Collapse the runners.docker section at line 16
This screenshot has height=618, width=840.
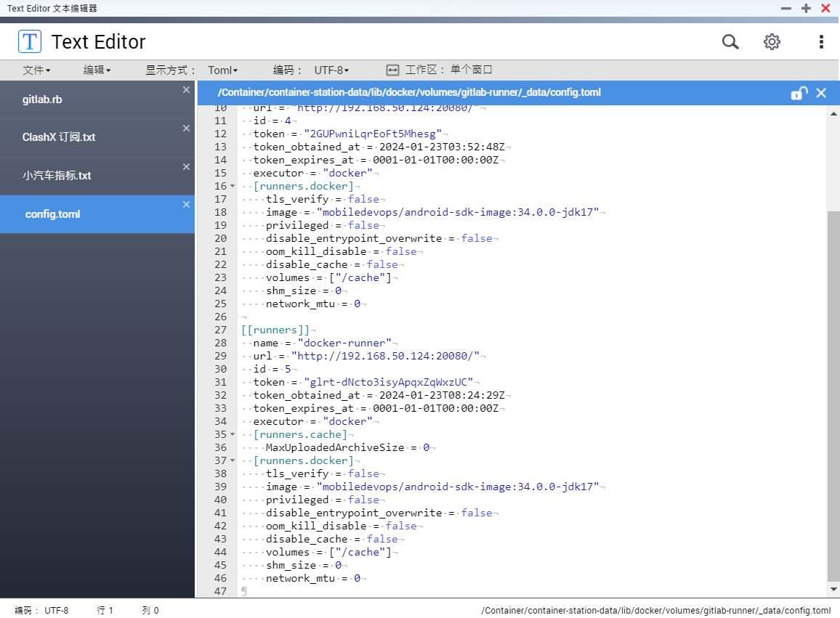click(233, 187)
